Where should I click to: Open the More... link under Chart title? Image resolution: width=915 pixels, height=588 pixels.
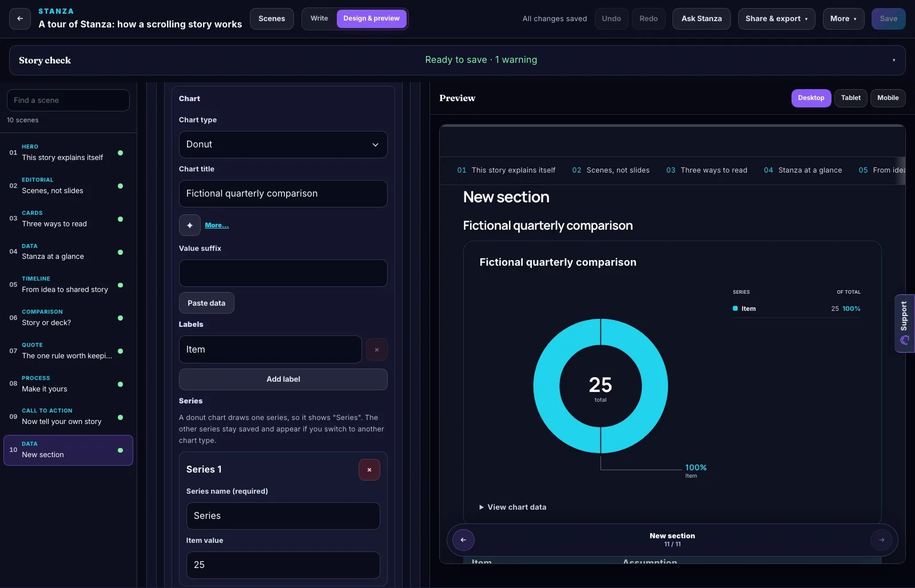coord(217,226)
